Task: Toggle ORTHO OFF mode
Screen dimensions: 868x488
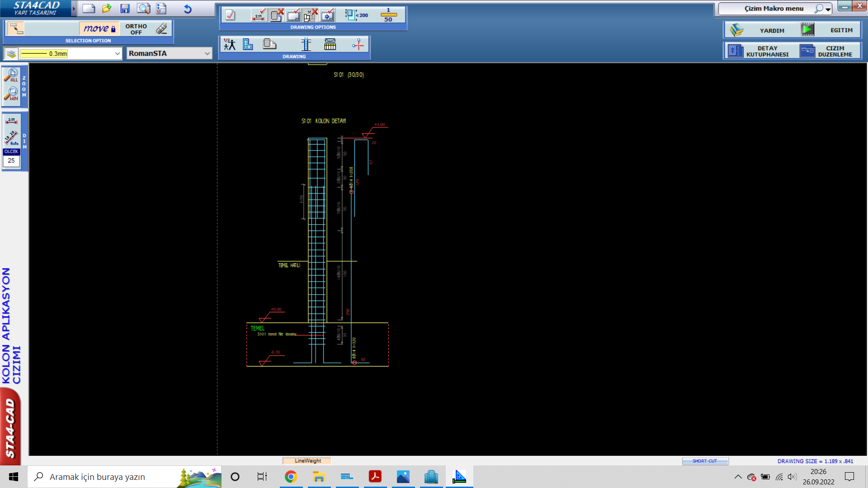Action: [136, 29]
